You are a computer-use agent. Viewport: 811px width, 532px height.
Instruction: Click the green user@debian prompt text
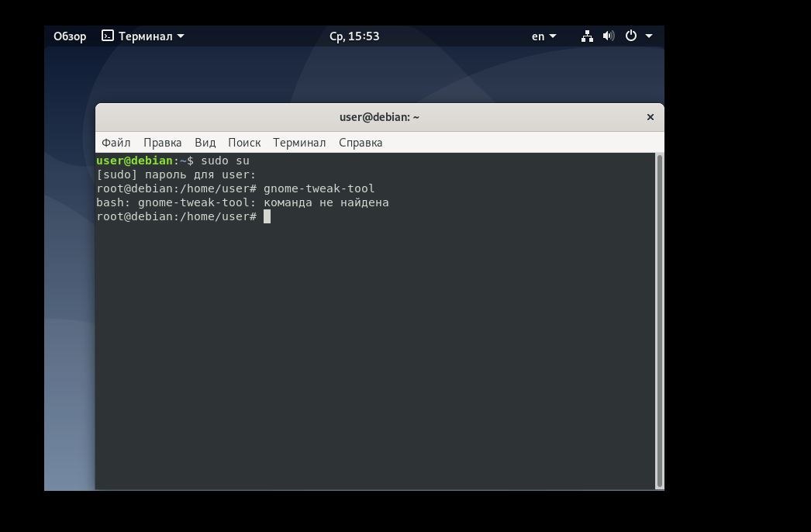134,161
